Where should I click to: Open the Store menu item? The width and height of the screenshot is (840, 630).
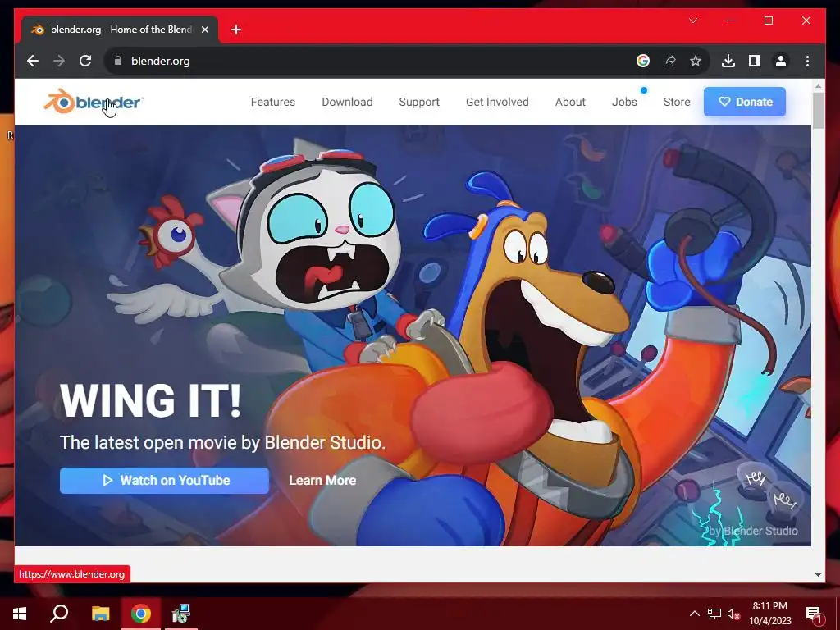[x=677, y=102]
